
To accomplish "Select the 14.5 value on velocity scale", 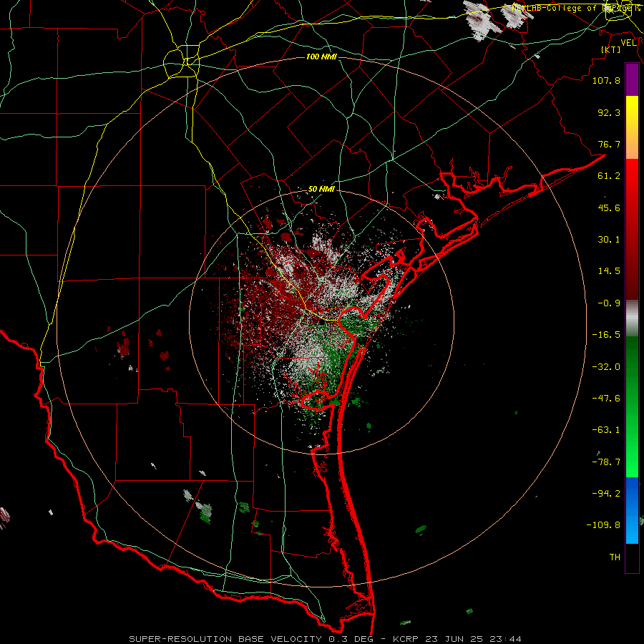I will coord(609,271).
